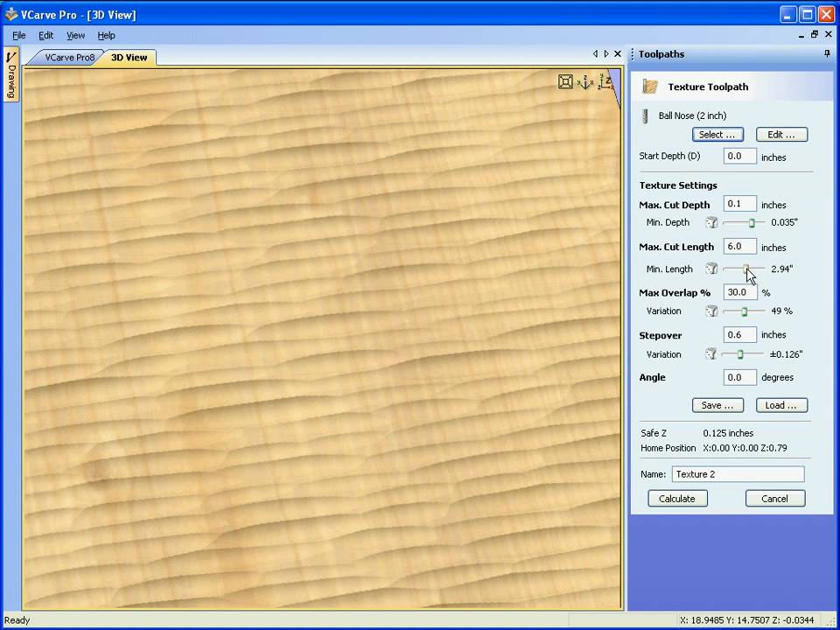Click the Safe Z value '0.125 inches'
840x630 pixels.
tap(728, 433)
